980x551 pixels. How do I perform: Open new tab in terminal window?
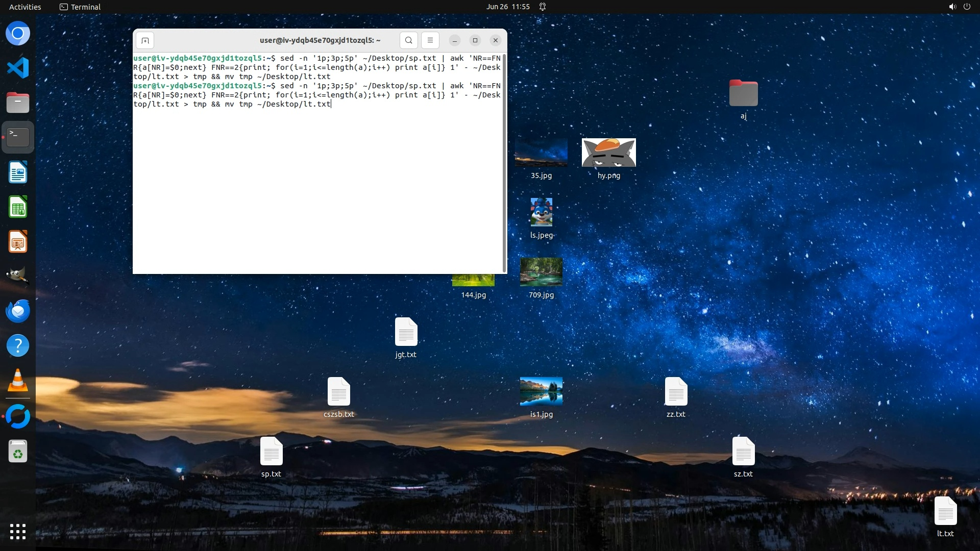(x=145, y=40)
